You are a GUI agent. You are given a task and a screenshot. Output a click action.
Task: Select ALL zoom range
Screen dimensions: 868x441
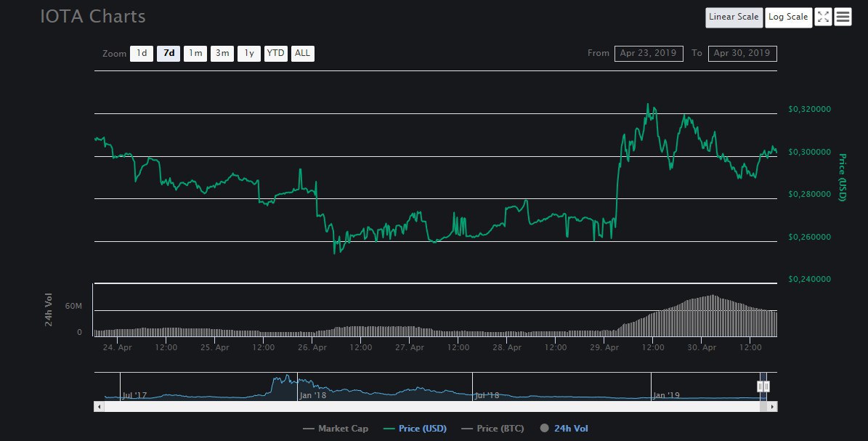tap(302, 53)
